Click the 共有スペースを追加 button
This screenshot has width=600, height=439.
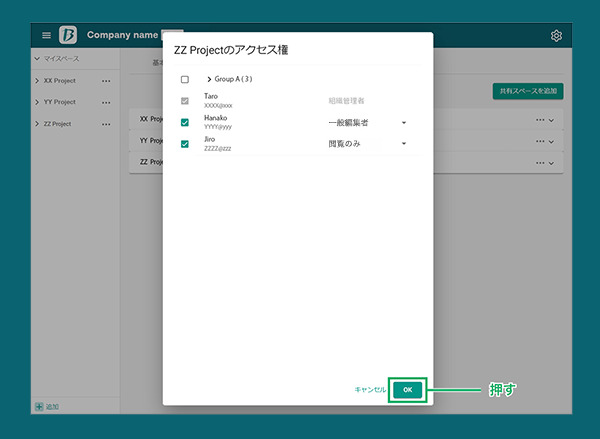pos(528,91)
